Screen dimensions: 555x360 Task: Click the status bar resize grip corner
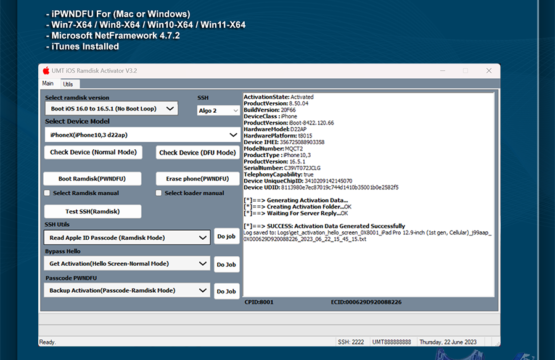pos(498,343)
